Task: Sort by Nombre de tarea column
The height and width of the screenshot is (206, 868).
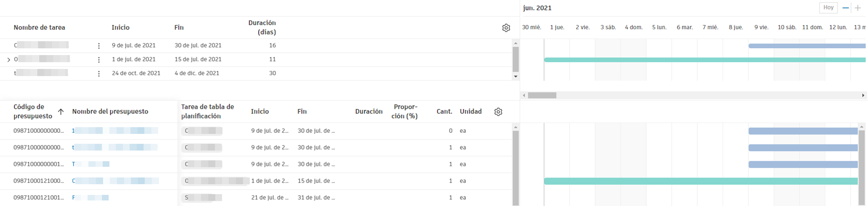Action: click(x=39, y=27)
